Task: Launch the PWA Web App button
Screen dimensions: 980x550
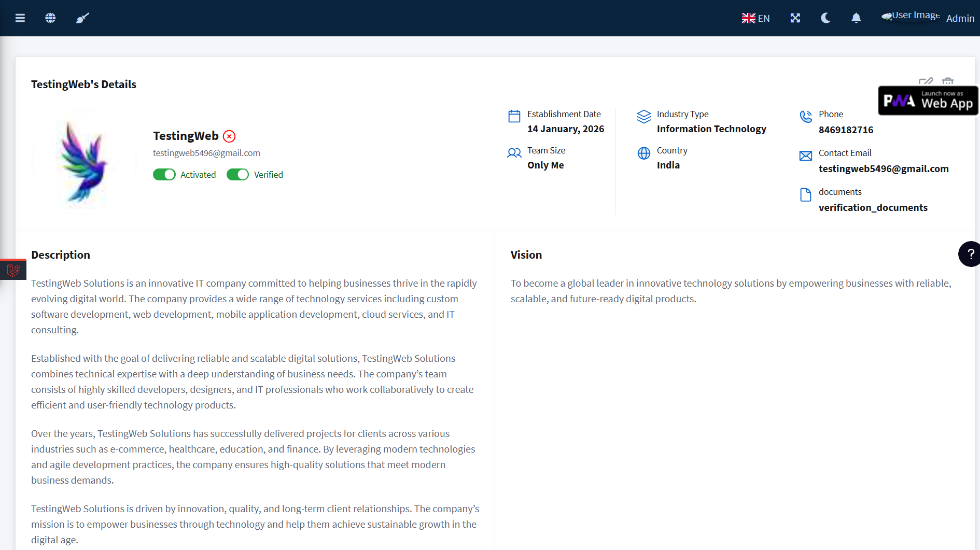Action: pyautogui.click(x=928, y=101)
